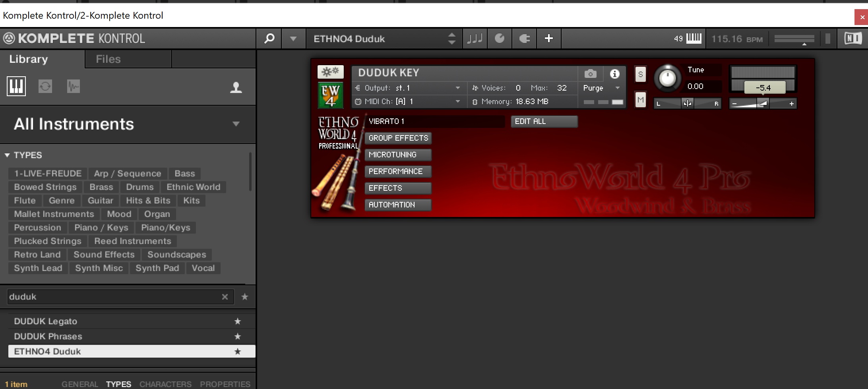The height and width of the screenshot is (389, 868).
Task: Click the search magnifier icon
Action: tap(269, 39)
